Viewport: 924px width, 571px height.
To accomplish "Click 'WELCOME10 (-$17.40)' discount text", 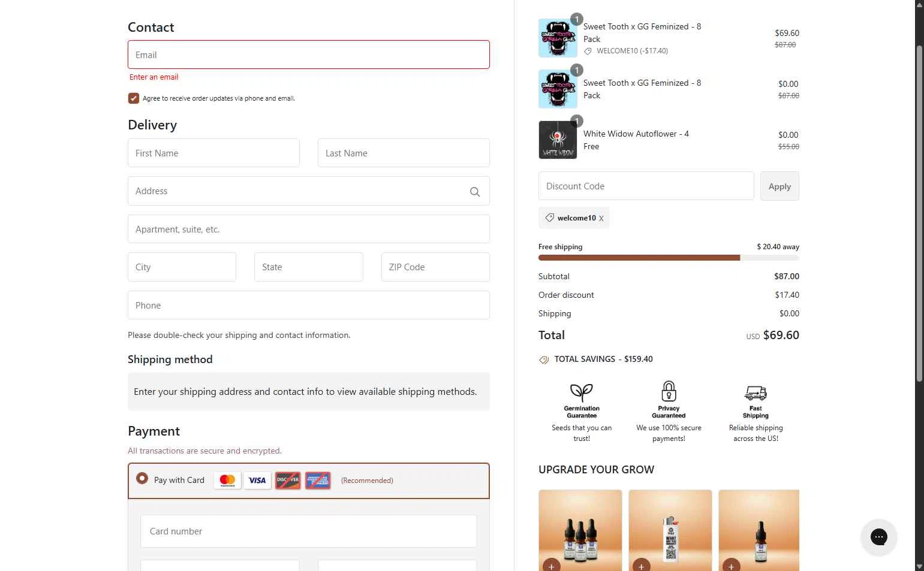I will pos(632,51).
